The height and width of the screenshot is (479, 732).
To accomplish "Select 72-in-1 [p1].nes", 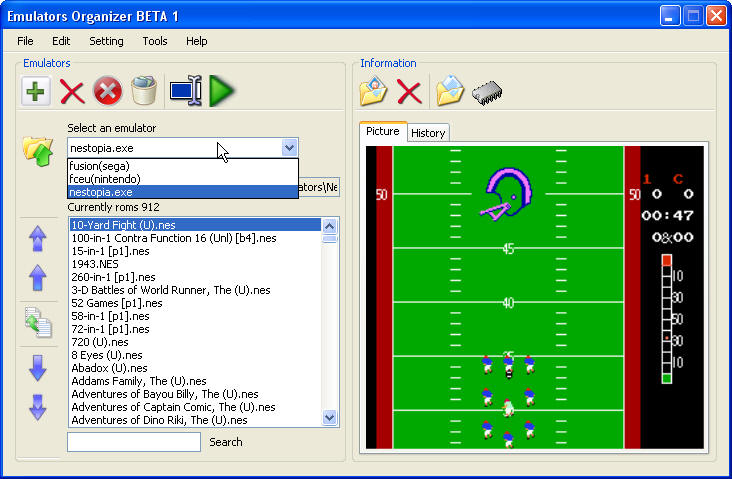I will tap(195, 330).
